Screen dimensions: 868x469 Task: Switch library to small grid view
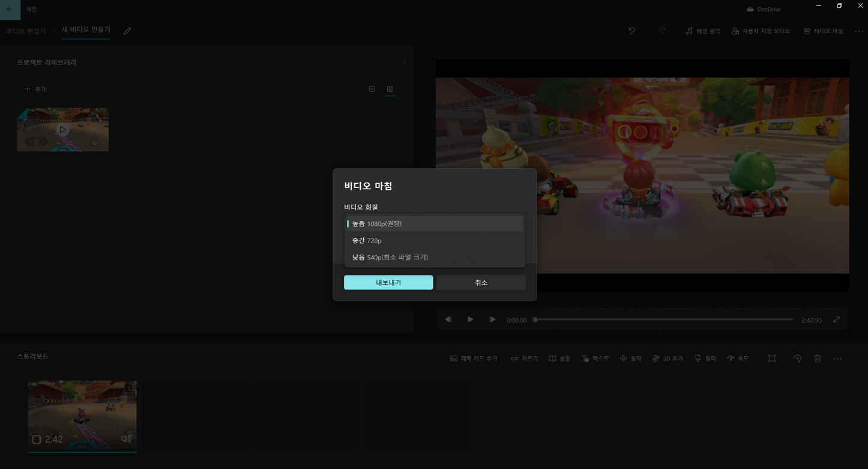[x=390, y=89]
